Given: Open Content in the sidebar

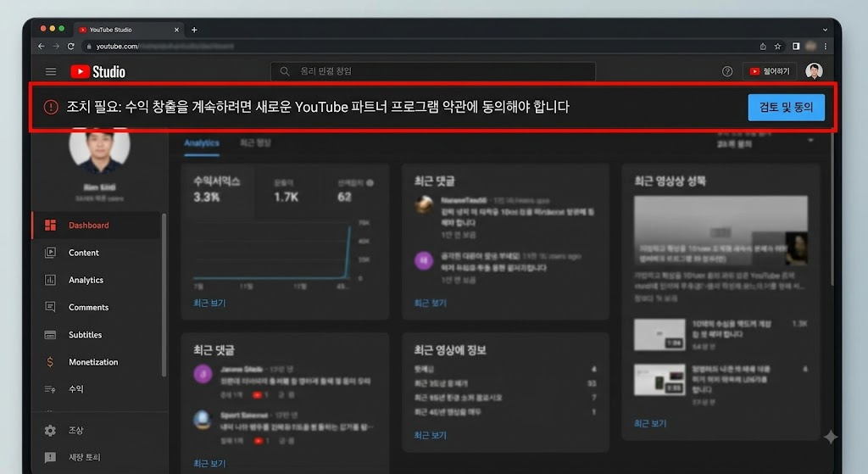Looking at the screenshot, I should 97,253.
